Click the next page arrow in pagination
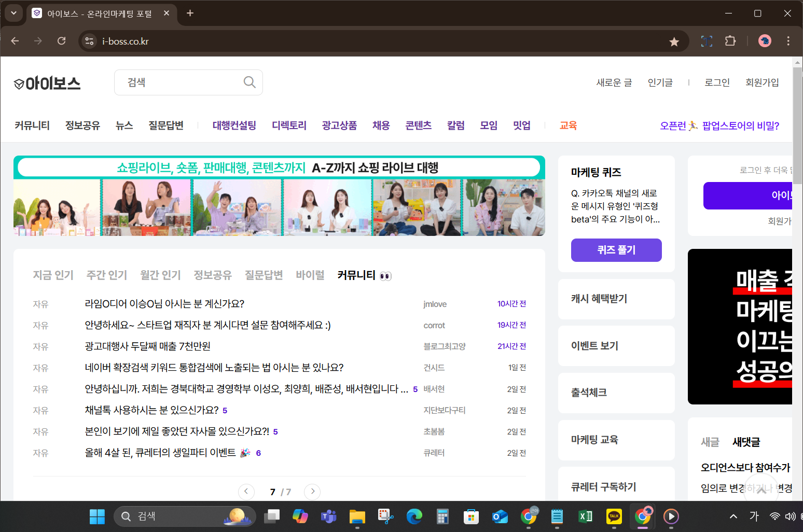Viewport: 803px width, 532px height. tap(312, 492)
